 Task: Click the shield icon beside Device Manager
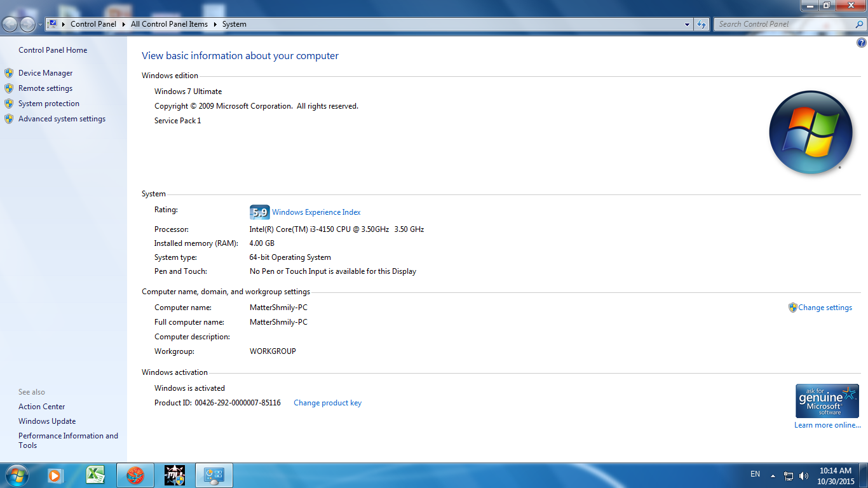pyautogui.click(x=9, y=73)
